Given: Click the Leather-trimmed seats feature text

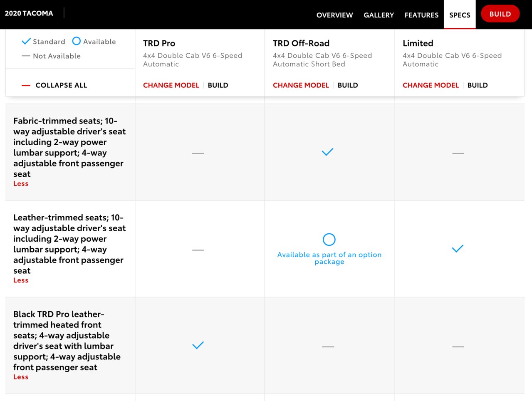Looking at the screenshot, I should click(69, 244).
